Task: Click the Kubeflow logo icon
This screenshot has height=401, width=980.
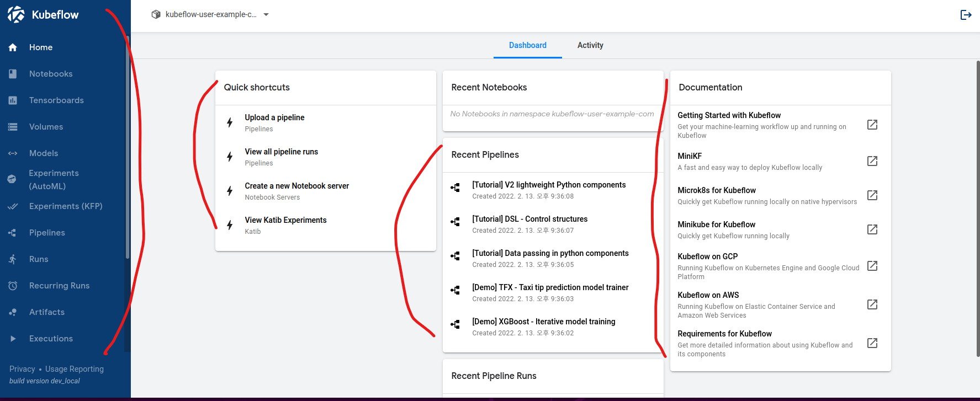Action: [16, 14]
